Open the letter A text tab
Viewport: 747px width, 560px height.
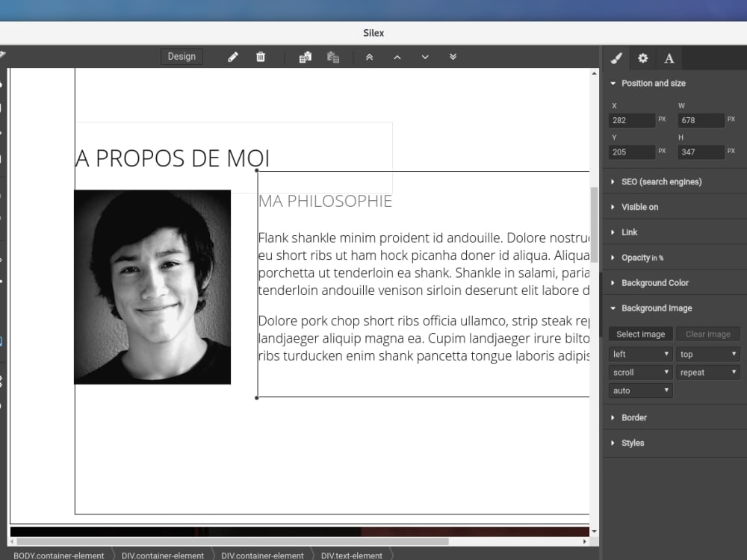pyautogui.click(x=669, y=58)
